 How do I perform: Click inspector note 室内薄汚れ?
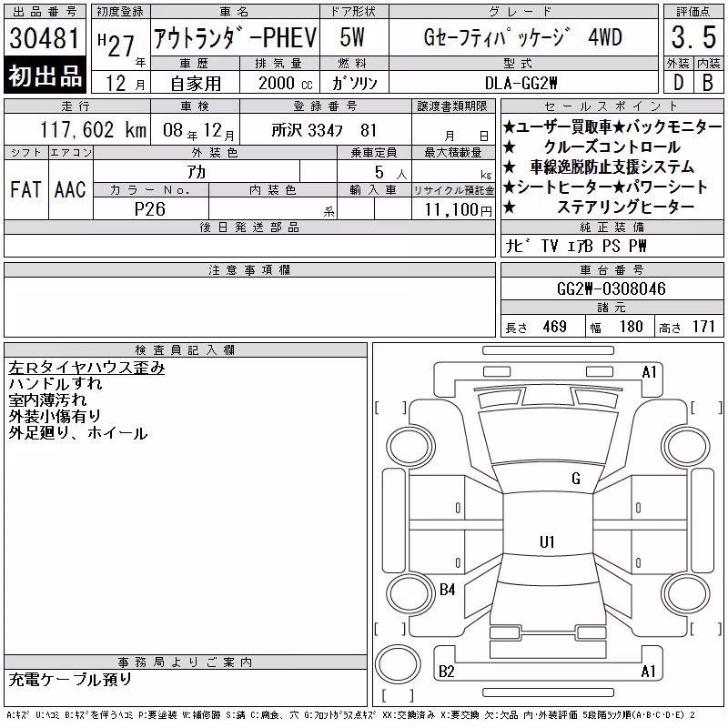[48, 399]
